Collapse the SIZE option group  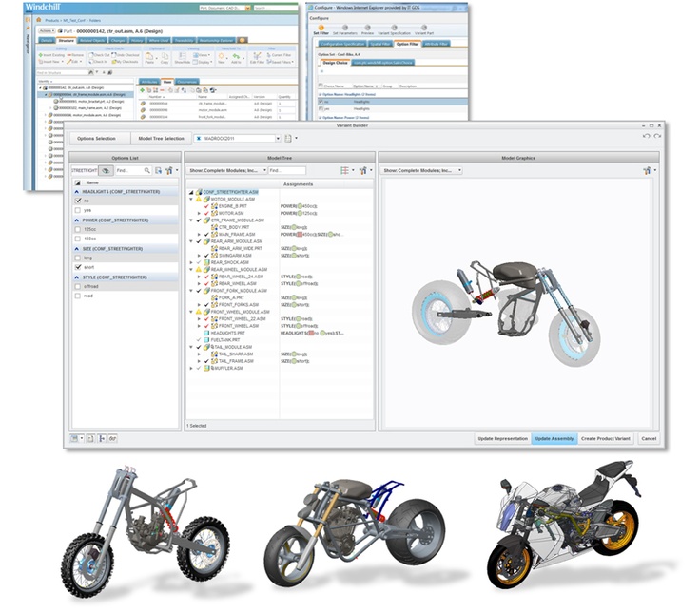click(76, 248)
